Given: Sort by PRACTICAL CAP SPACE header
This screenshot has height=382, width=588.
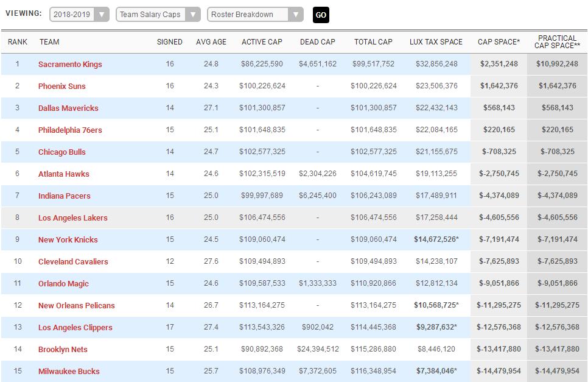Looking at the screenshot, I should point(558,42).
